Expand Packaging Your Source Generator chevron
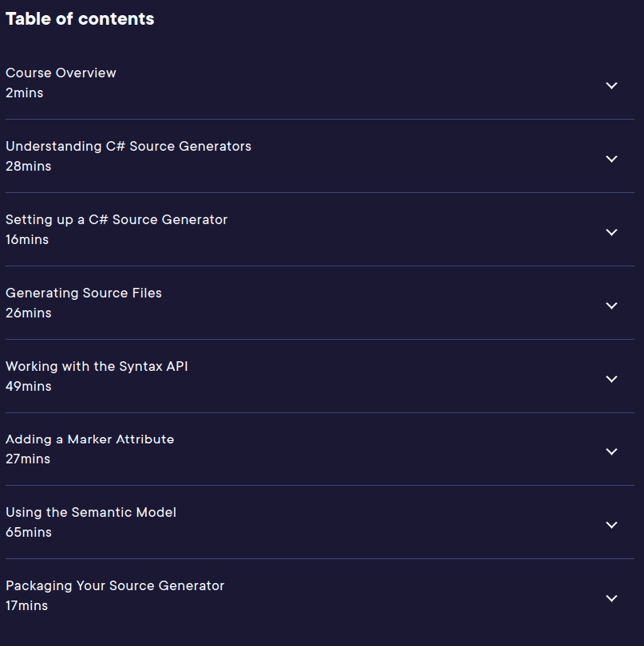The image size is (644, 646). (611, 598)
